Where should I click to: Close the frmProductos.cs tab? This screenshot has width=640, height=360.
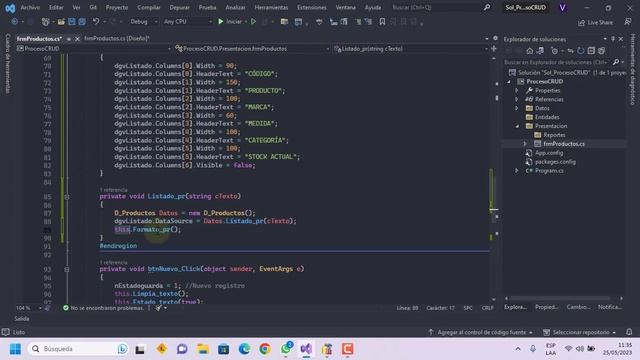point(77,39)
